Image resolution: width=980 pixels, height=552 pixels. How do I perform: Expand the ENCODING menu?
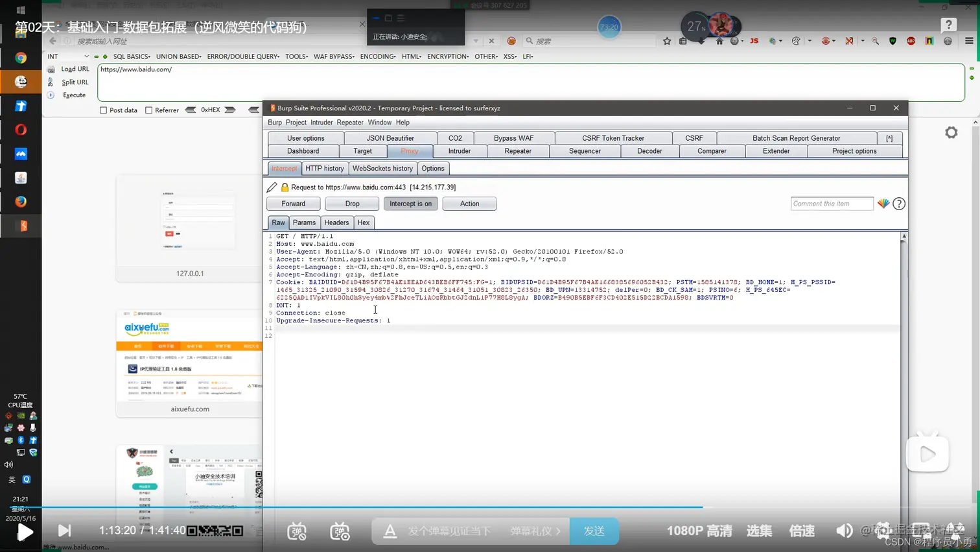pyautogui.click(x=378, y=56)
